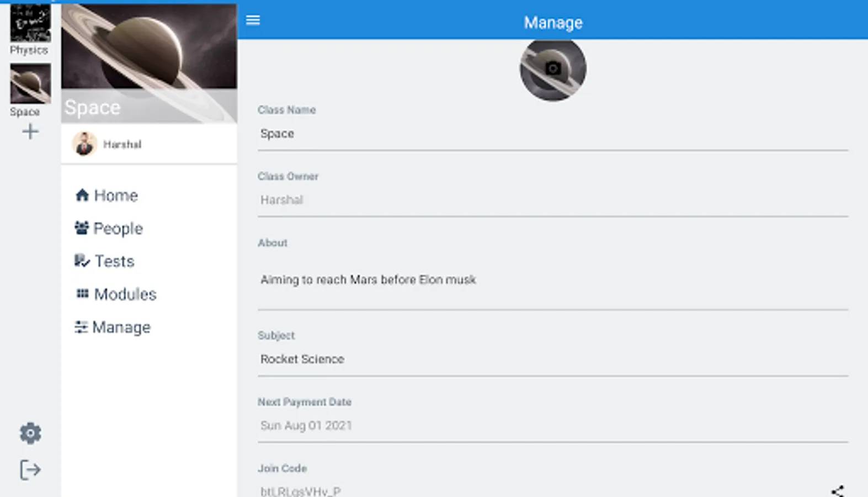This screenshot has width=868, height=497.
Task: Add a new class with plus icon
Action: coord(30,131)
